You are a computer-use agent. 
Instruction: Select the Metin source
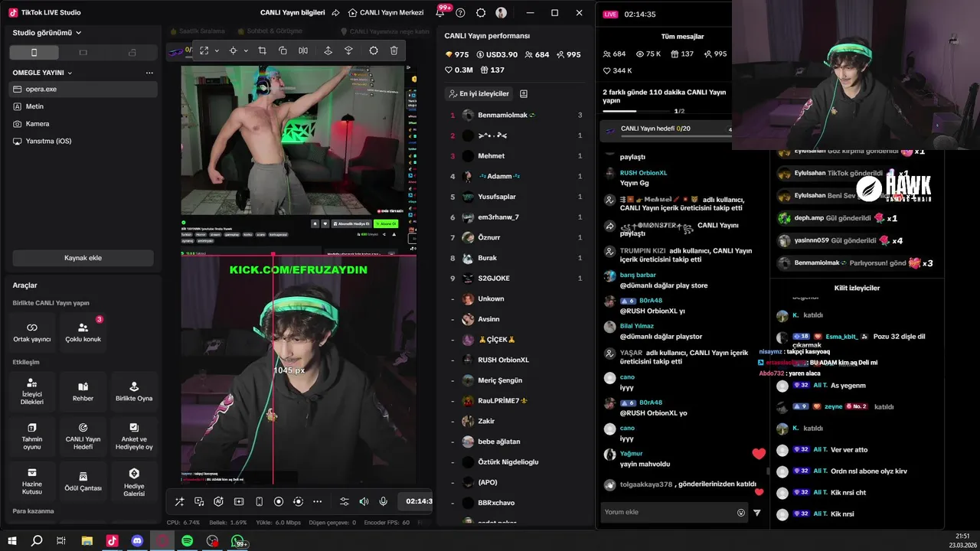[83, 106]
